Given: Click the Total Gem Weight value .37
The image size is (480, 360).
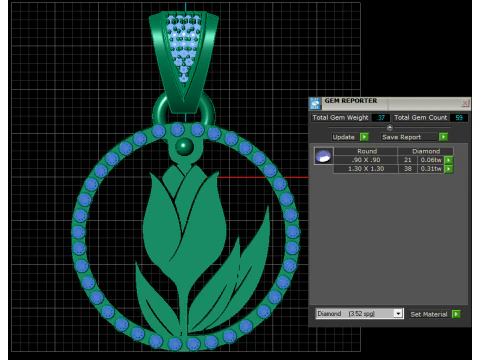Looking at the screenshot, I should click(381, 118).
